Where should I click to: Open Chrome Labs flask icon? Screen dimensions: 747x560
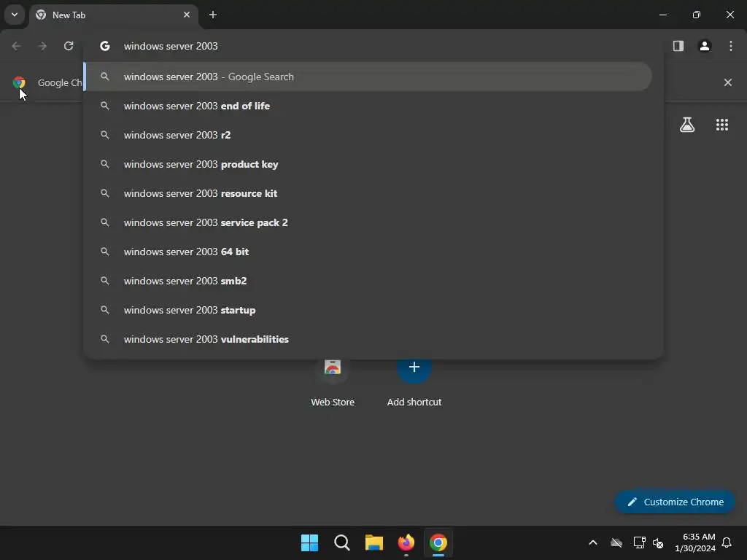pos(687,125)
